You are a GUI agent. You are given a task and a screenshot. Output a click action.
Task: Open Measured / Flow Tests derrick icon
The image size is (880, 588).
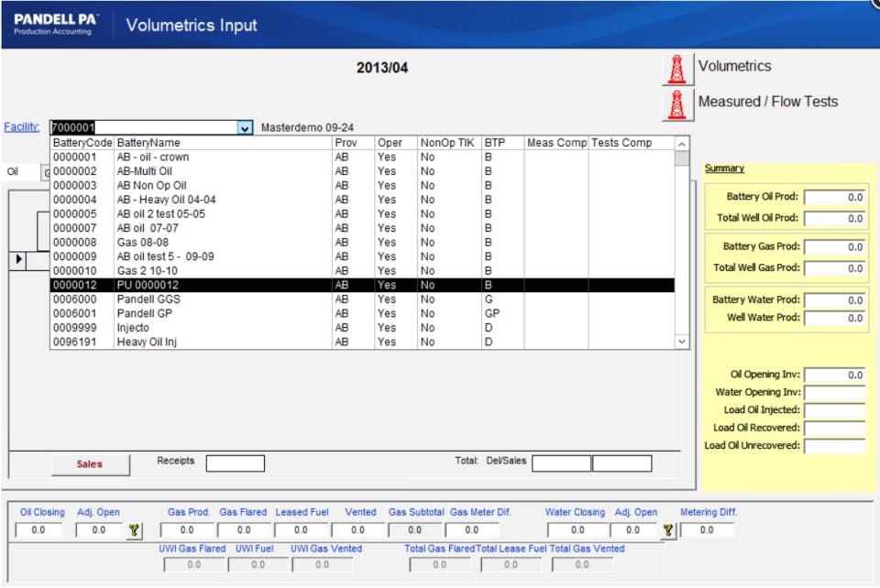(677, 104)
